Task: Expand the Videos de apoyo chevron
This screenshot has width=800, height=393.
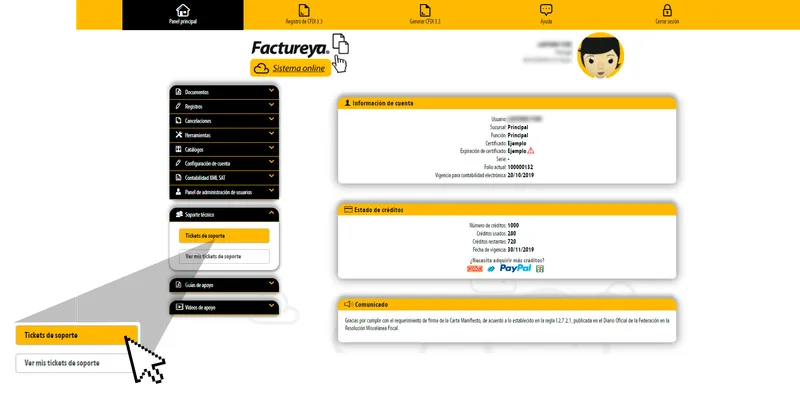Action: click(x=271, y=306)
